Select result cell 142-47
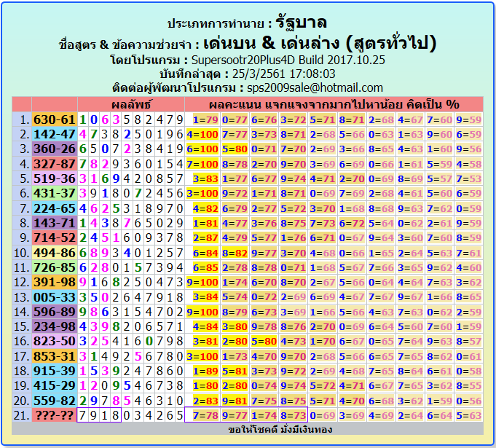This screenshot has height=448, width=496. [x=55, y=134]
